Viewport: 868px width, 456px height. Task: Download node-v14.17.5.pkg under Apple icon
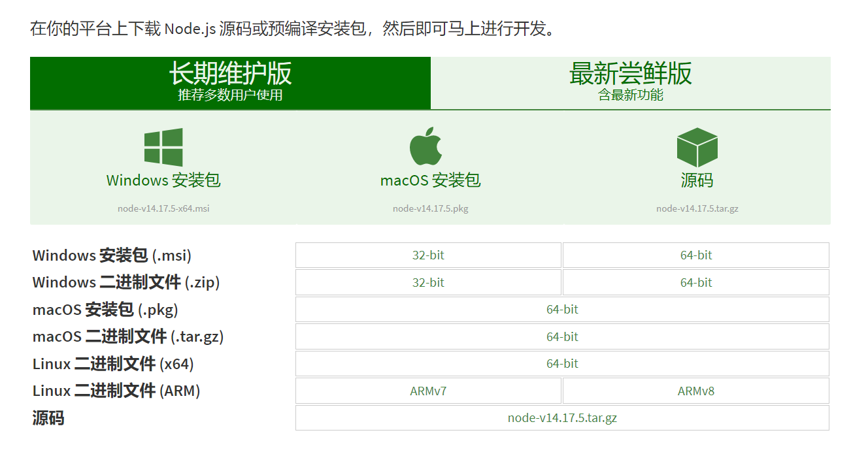coord(431,208)
